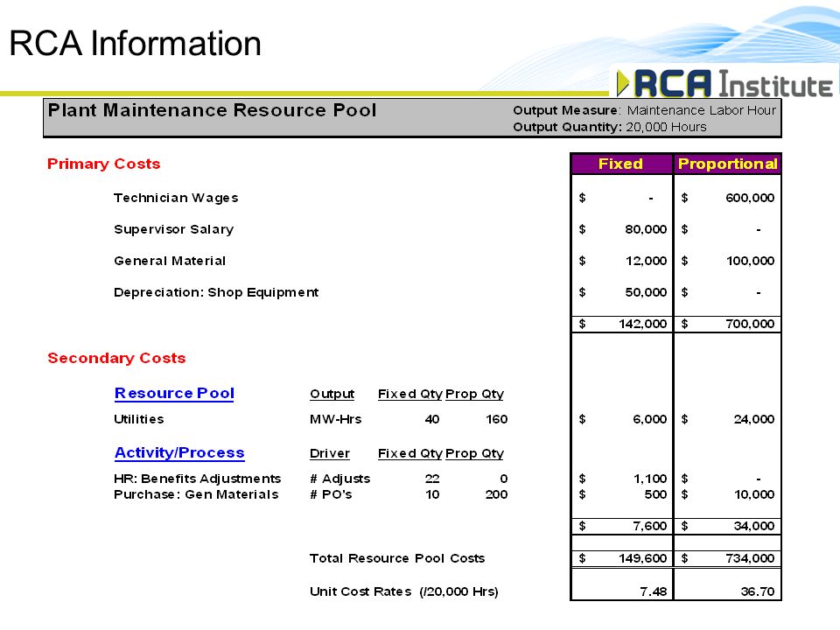Select the Utilities row label
This screenshot has height=630, width=840.
(x=139, y=419)
